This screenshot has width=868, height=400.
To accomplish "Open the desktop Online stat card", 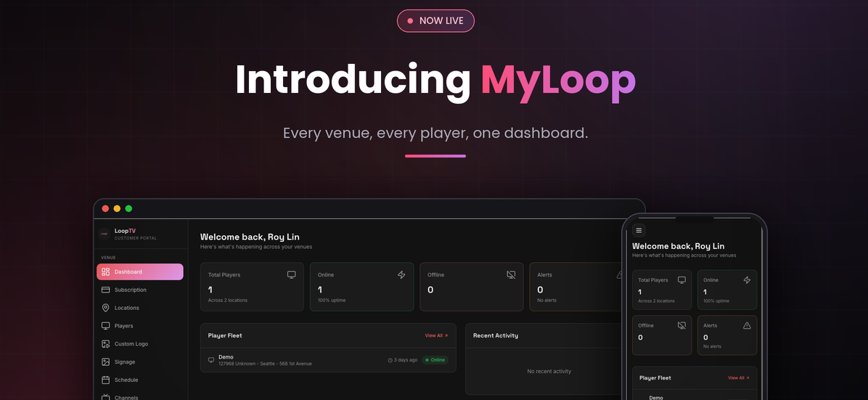I will 361,287.
